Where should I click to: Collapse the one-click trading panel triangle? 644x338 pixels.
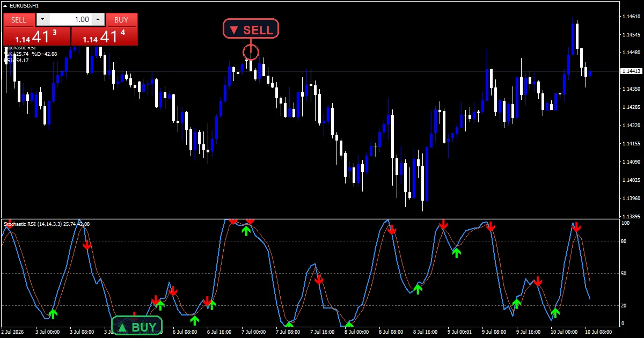point(5,5)
